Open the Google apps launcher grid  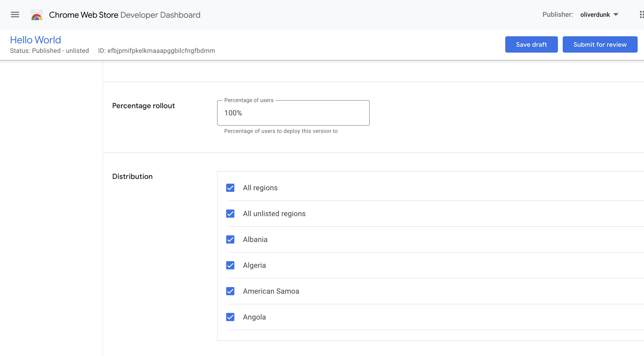(x=641, y=15)
